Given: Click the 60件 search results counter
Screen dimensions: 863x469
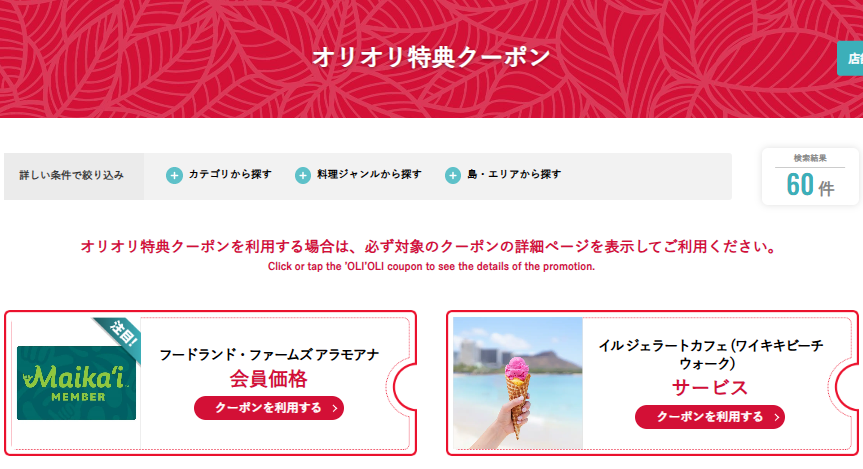Looking at the screenshot, I should [x=810, y=177].
